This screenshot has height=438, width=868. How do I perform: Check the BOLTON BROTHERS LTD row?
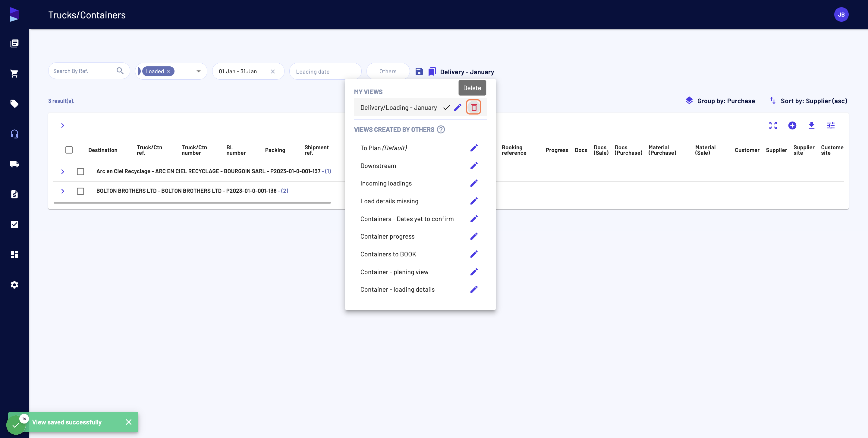80,191
